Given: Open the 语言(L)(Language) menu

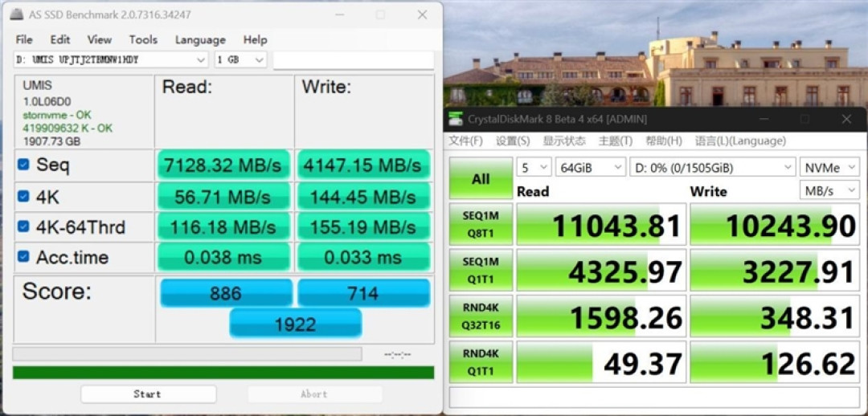Looking at the screenshot, I should pyautogui.click(x=741, y=141).
